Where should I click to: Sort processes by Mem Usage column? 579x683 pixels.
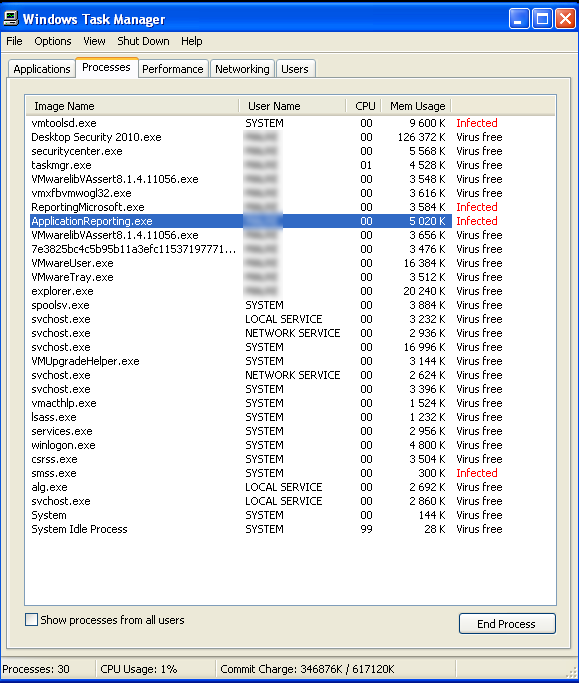[x=416, y=106]
